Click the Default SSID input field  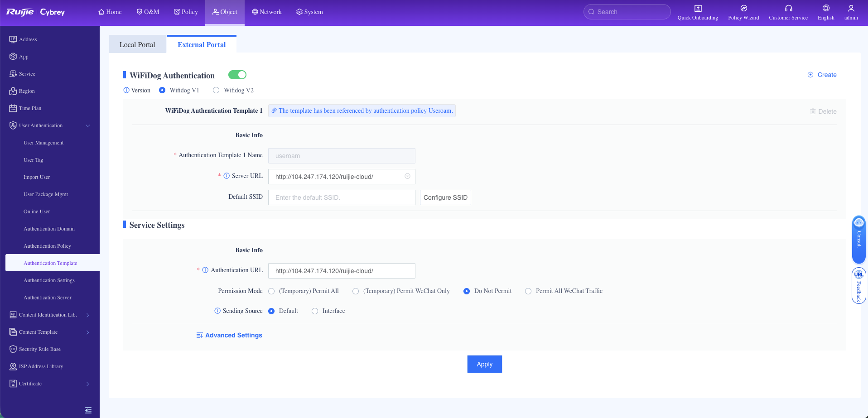click(x=342, y=197)
